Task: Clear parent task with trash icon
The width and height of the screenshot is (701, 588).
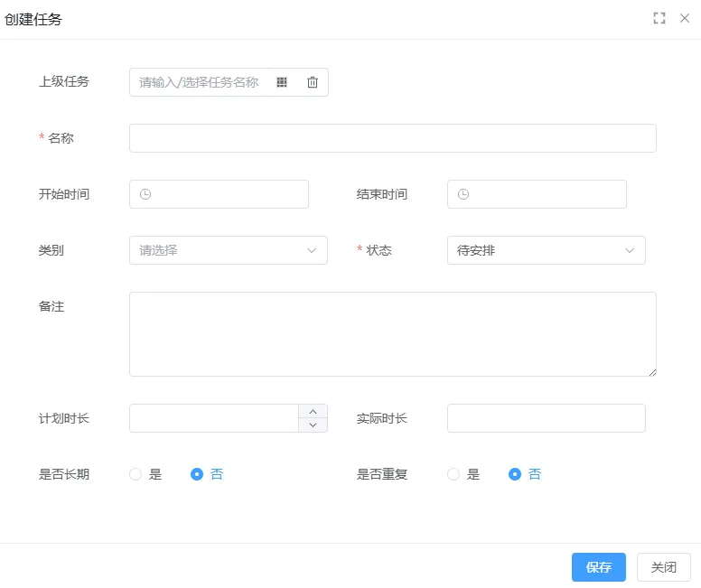Action: 313,82
